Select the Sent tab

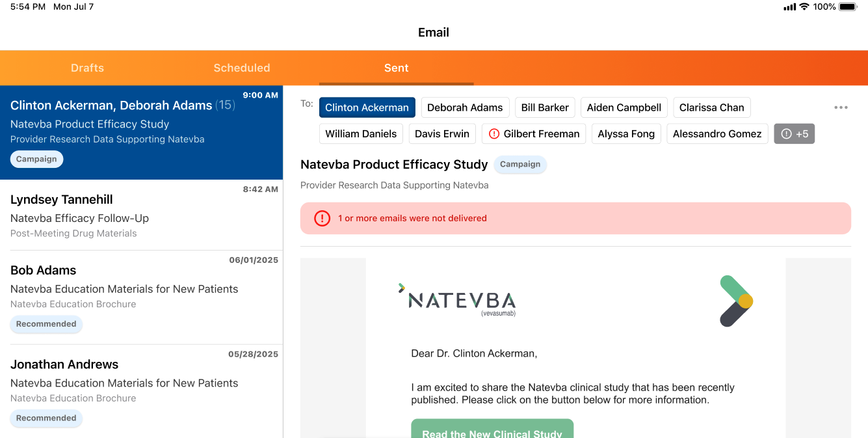(x=396, y=68)
